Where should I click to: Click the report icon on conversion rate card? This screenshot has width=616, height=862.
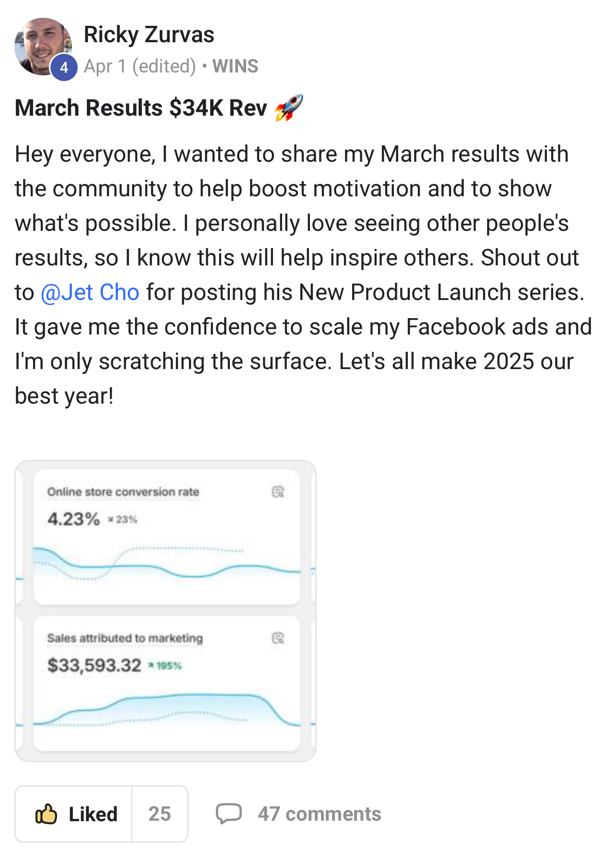click(278, 492)
